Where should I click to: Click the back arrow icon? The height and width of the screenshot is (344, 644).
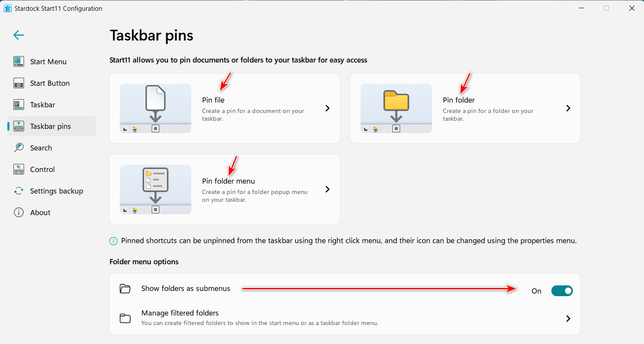(x=19, y=35)
